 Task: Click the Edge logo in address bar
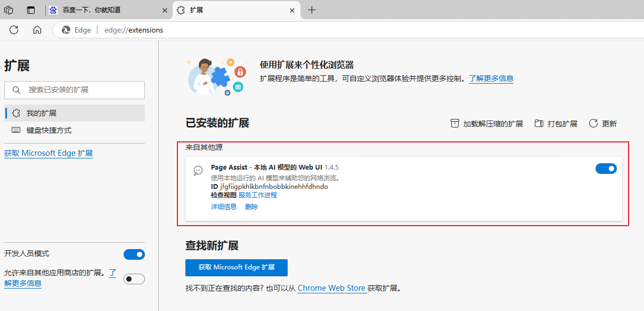click(66, 30)
